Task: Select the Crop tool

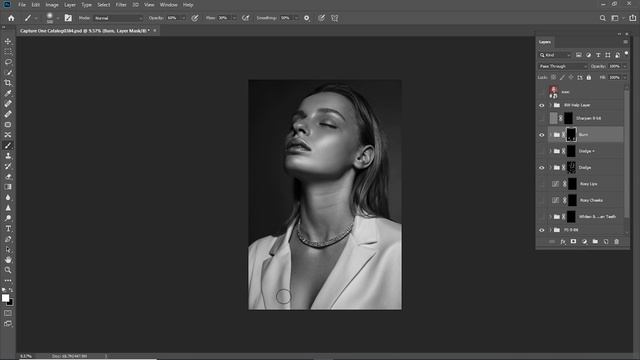Action: 8,83
